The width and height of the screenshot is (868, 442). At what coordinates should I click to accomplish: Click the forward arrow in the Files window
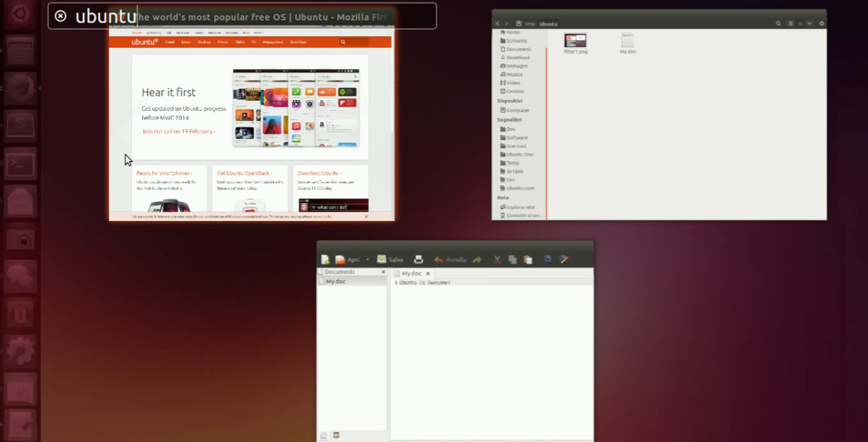click(x=507, y=24)
